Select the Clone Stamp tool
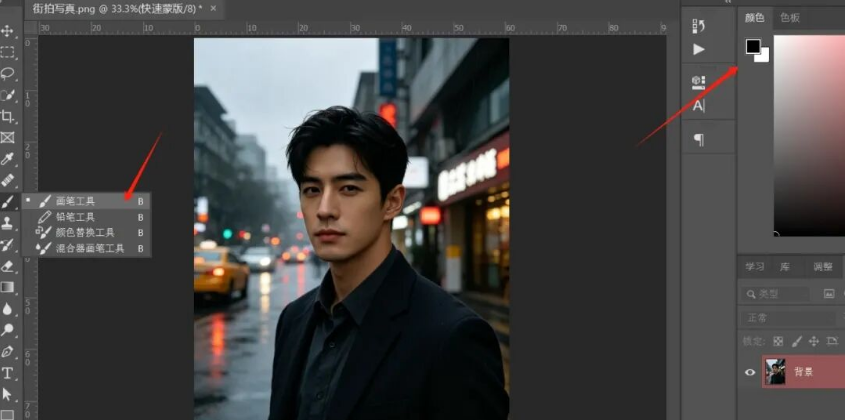 7,223
